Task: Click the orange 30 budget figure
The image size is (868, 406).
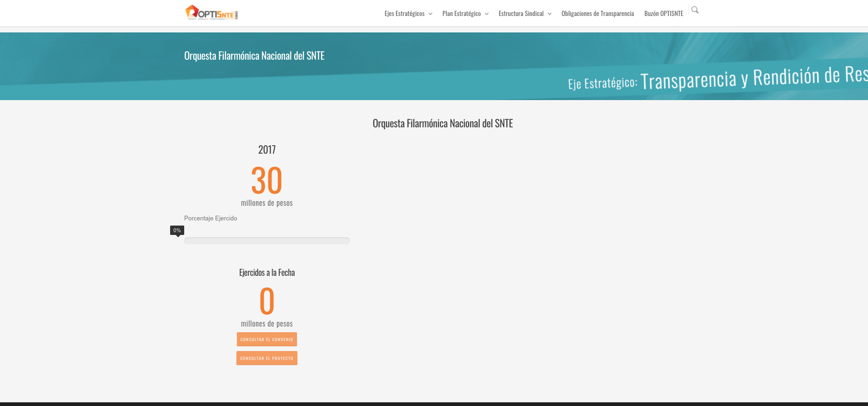Action: [266, 180]
